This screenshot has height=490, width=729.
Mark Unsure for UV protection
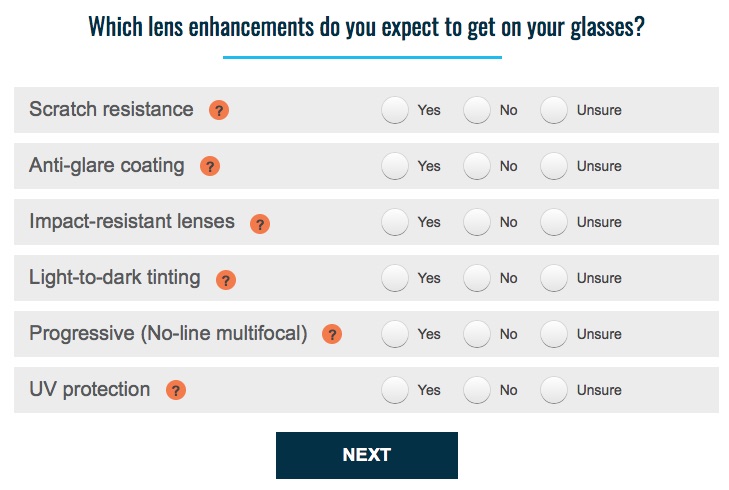[x=554, y=390]
